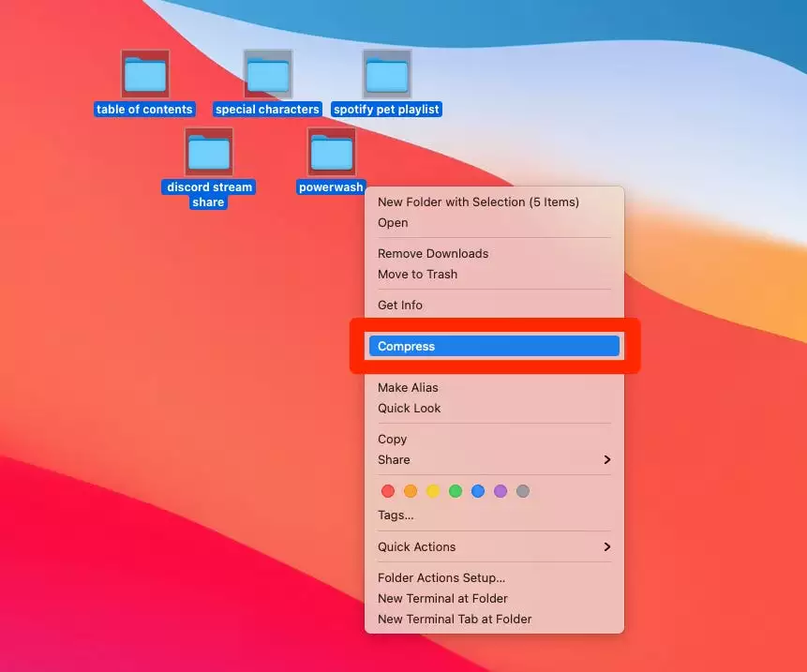Choose Remove Downloads in context menu
This screenshot has width=807, height=672.
click(494, 254)
